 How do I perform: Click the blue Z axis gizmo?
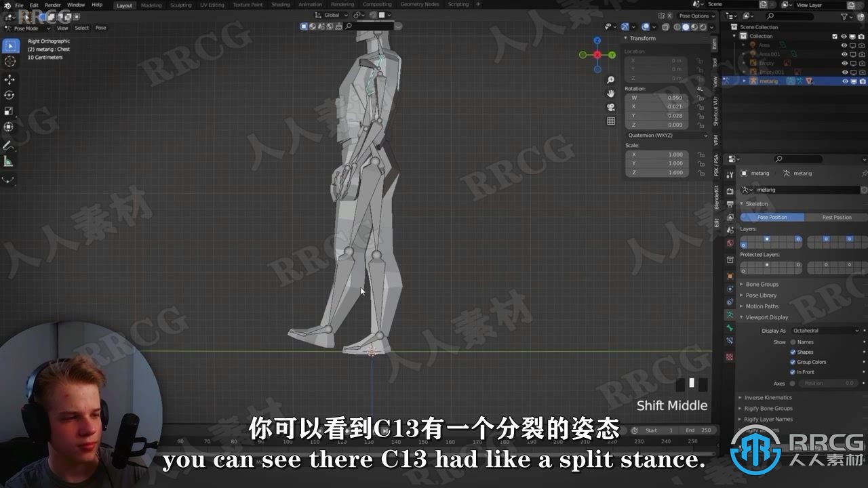pos(597,41)
